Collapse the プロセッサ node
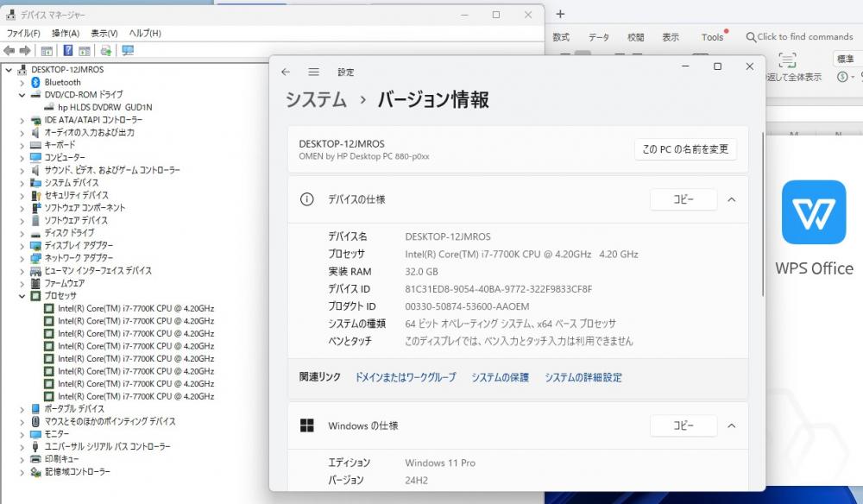Image resolution: width=863 pixels, height=504 pixels. click(x=22, y=296)
